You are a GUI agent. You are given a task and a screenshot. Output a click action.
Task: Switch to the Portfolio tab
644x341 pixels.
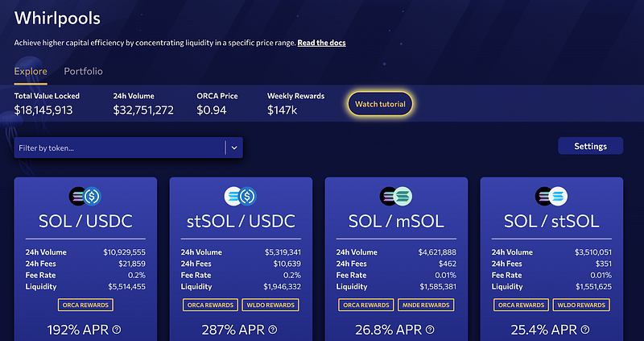(83, 72)
